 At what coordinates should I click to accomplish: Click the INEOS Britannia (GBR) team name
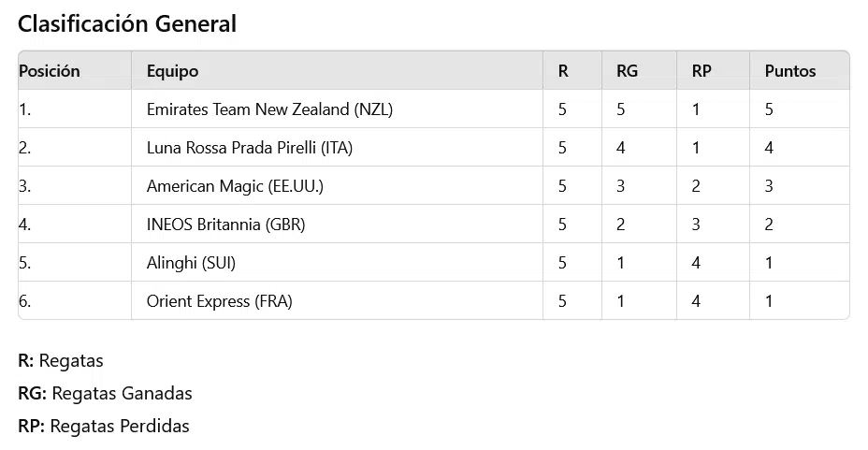coord(225,225)
